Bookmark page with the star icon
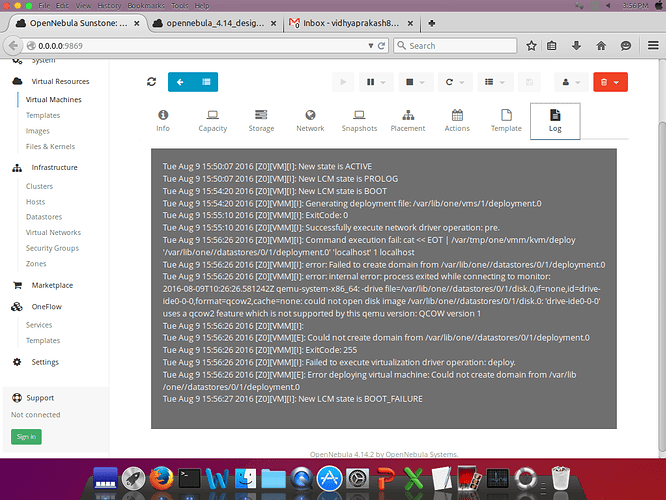The height and width of the screenshot is (500, 666). 531,45
